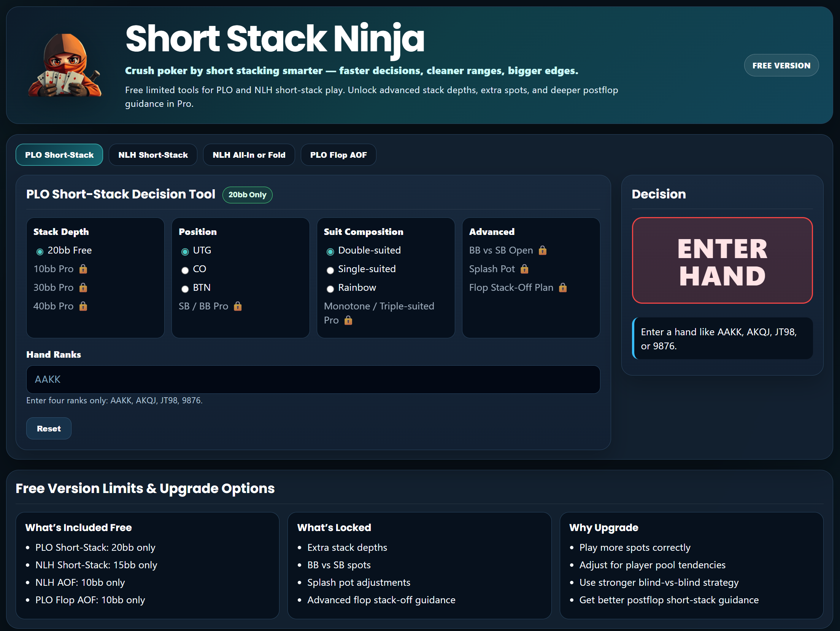Select Double-suited composition
Screen dimensions: 840x631
click(x=330, y=252)
